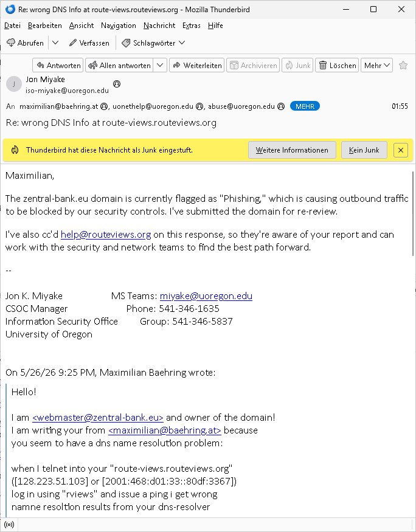Click the Abrufen download cloud icon
Image resolution: width=416 pixels, height=532 pixels.
coord(11,43)
